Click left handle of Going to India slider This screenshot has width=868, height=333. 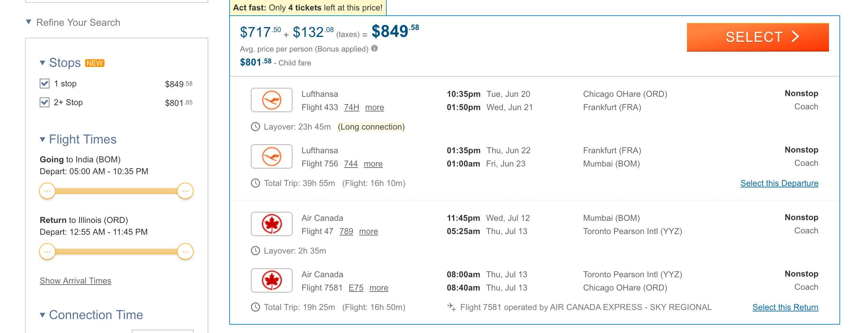coord(47,191)
